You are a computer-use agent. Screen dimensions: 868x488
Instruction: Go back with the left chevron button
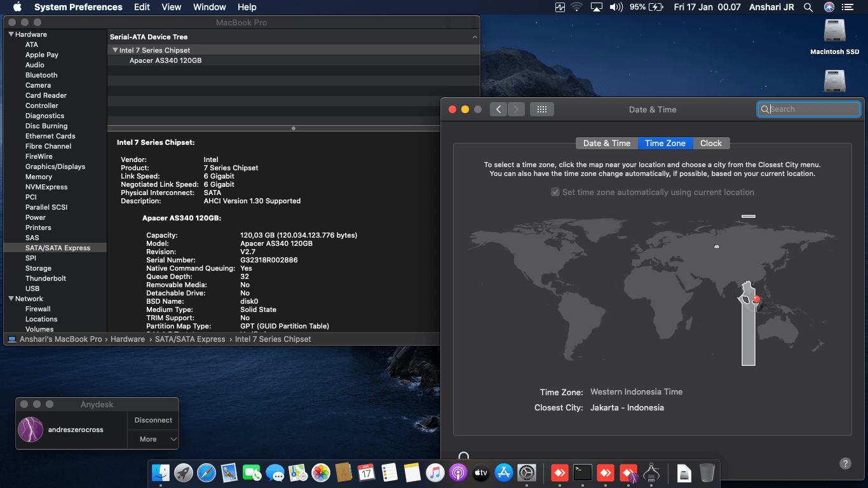pyautogui.click(x=498, y=109)
